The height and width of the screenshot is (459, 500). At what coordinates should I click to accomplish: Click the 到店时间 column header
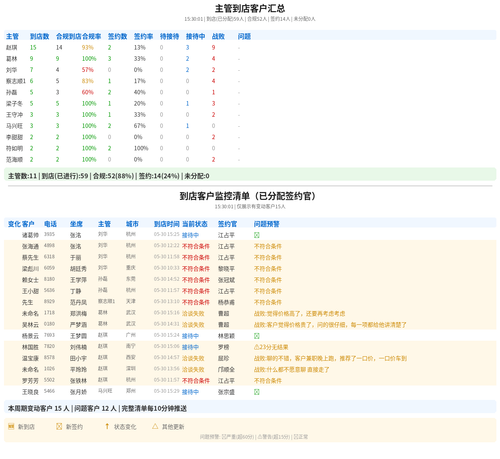[167, 224]
